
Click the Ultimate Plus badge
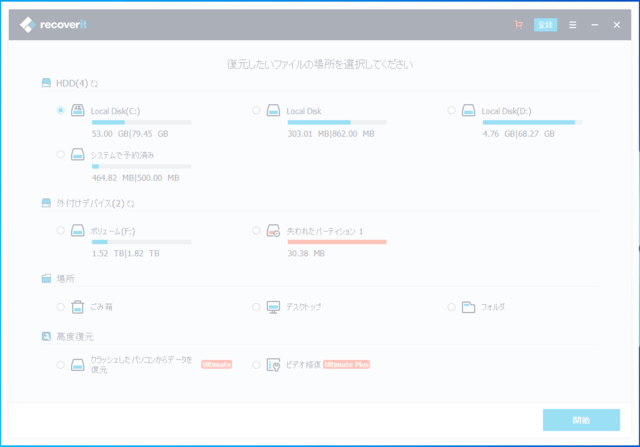coord(347,365)
